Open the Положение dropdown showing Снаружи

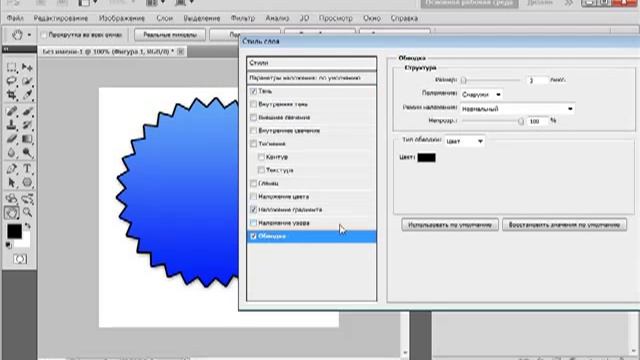[481, 94]
